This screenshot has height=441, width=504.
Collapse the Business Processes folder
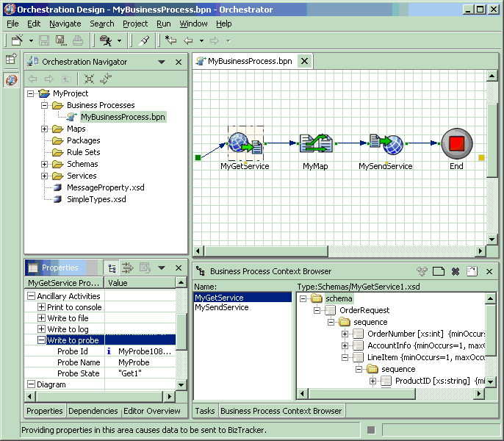click(44, 105)
